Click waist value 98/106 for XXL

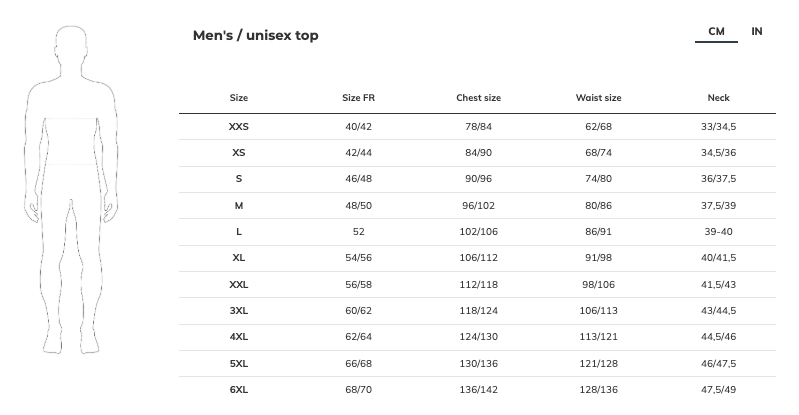tap(598, 284)
